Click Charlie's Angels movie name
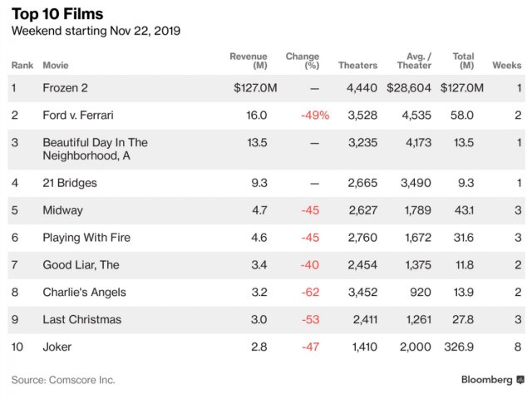 (82, 293)
